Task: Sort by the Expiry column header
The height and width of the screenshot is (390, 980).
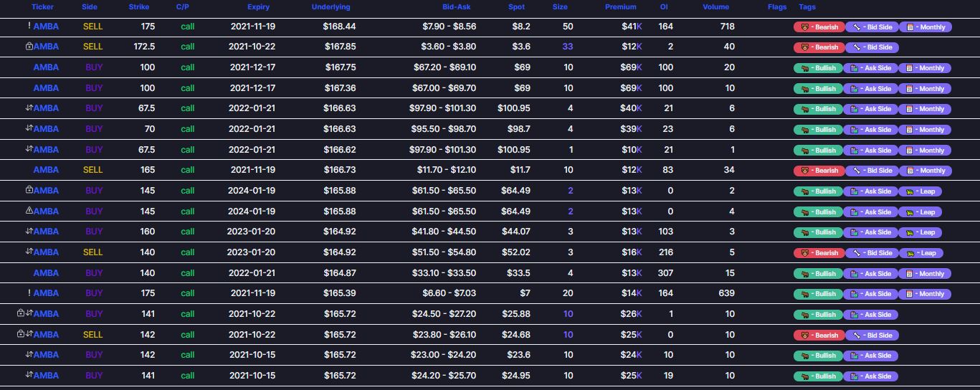Action: [x=258, y=6]
